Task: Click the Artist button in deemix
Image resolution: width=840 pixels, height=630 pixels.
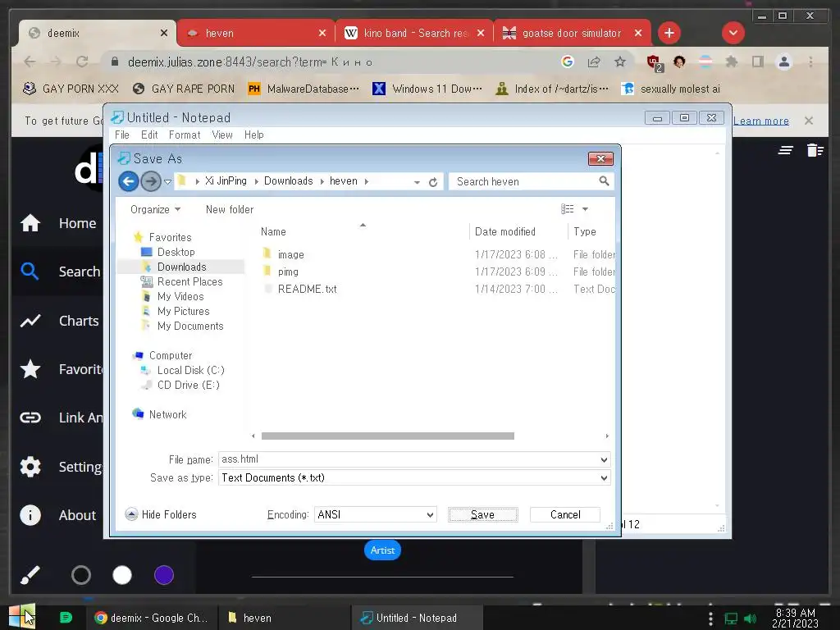Action: click(x=382, y=550)
